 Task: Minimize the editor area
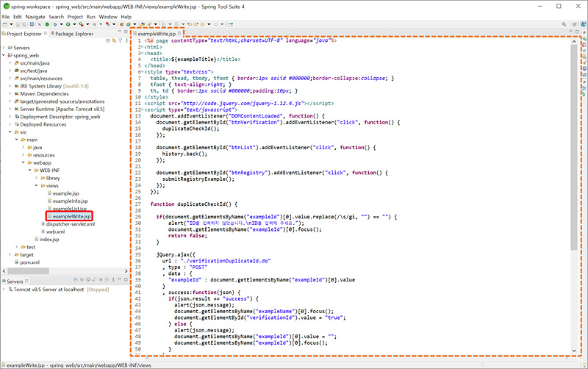(572, 32)
